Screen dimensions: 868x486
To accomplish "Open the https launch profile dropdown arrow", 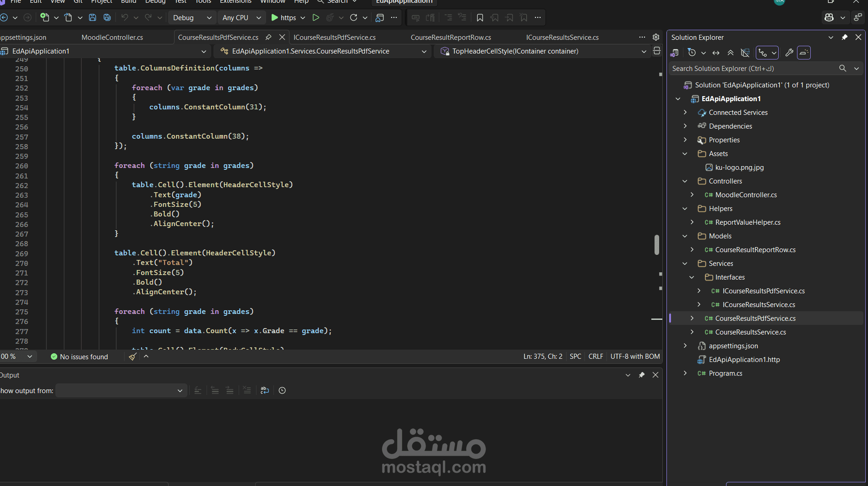I will pyautogui.click(x=303, y=17).
